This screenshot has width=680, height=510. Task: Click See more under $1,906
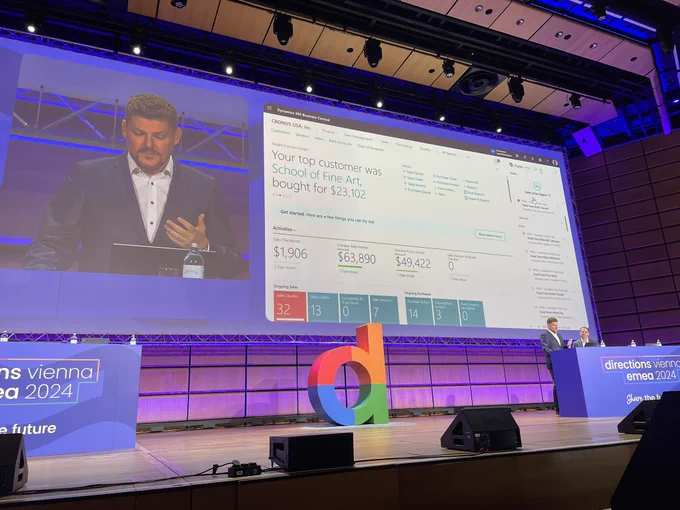pyautogui.click(x=285, y=268)
